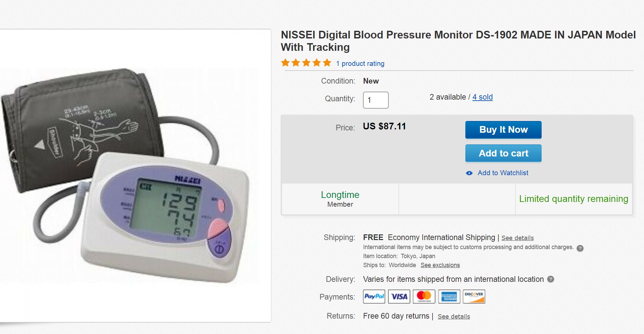Viewport: 644px width, 334px height.
Task: Focus the Quantity input field
Action: click(376, 100)
